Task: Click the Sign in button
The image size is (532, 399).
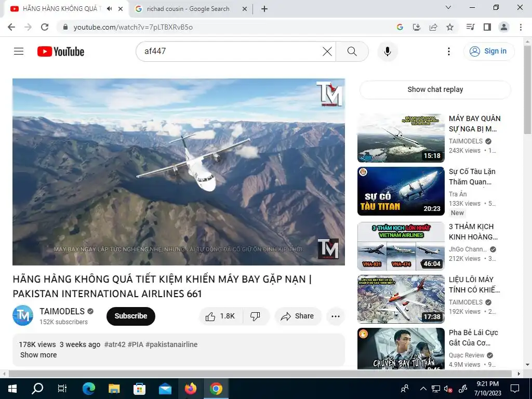Action: pyautogui.click(x=488, y=51)
